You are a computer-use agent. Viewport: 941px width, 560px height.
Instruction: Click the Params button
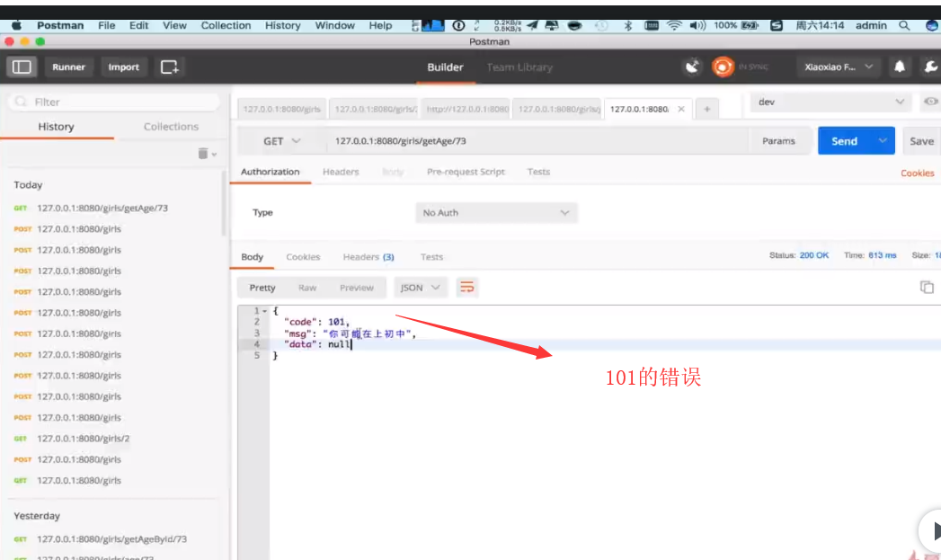tap(778, 141)
